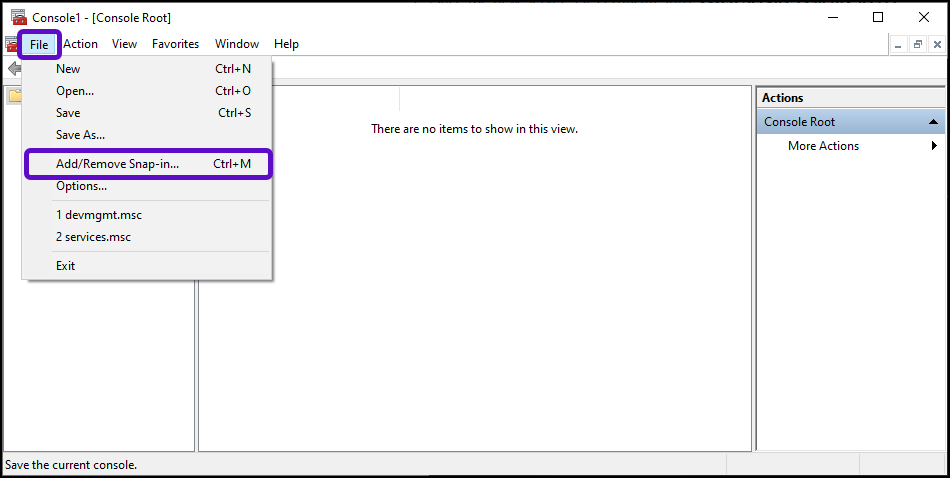Select the Console Root folder icon
This screenshot has width=950, height=478.
point(14,97)
